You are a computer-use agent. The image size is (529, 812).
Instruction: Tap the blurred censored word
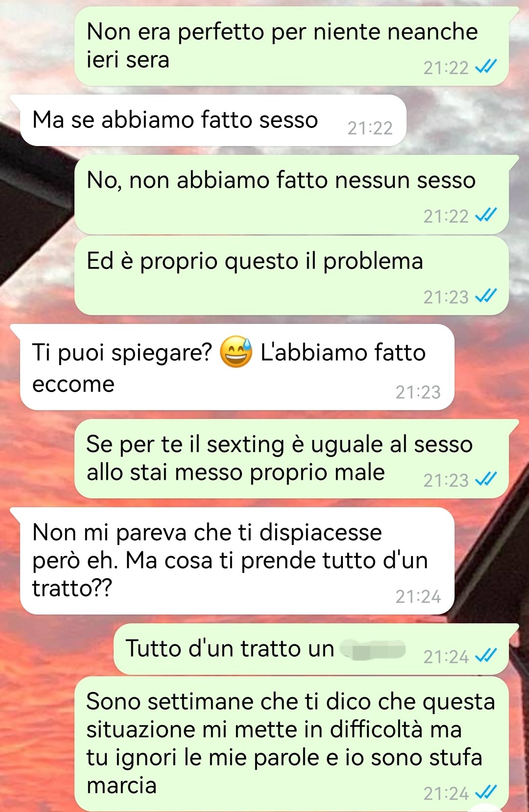coord(374,650)
